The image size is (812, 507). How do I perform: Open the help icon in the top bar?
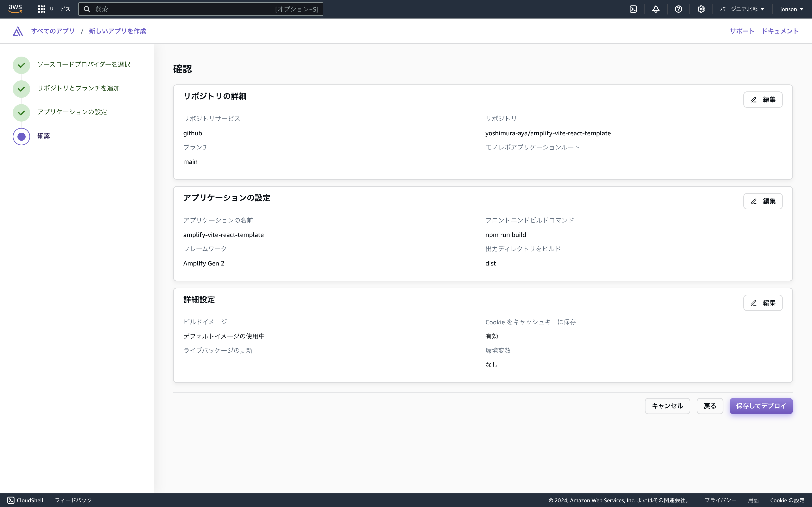(679, 9)
